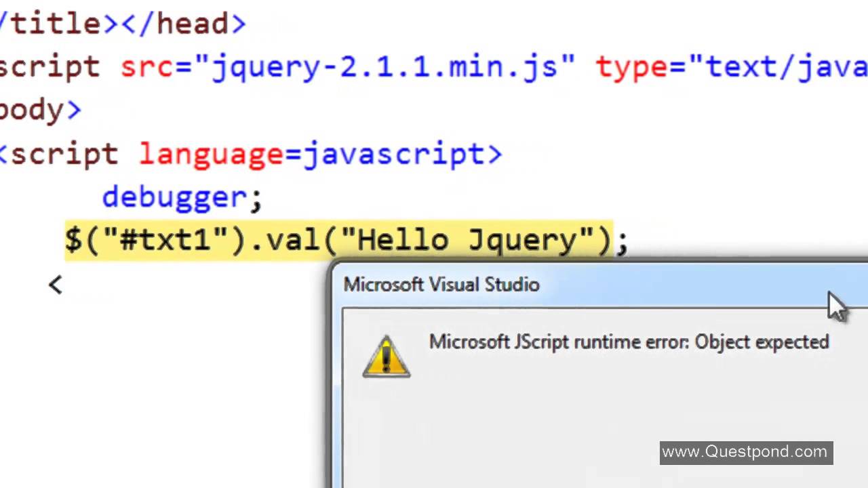This screenshot has width=868, height=488.
Task: Click the "type" attribute in the script tag
Action: click(632, 68)
